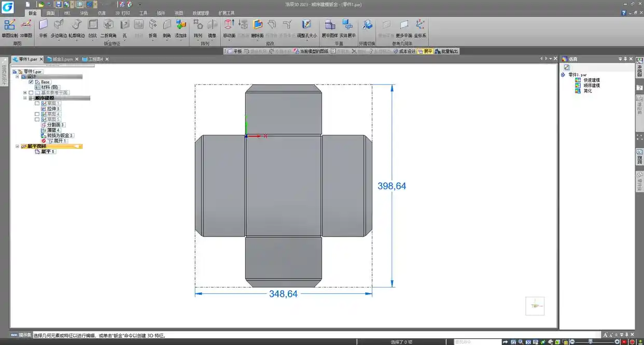
Task: Click the 实体展平 solid flatten tool
Action: coord(347,28)
